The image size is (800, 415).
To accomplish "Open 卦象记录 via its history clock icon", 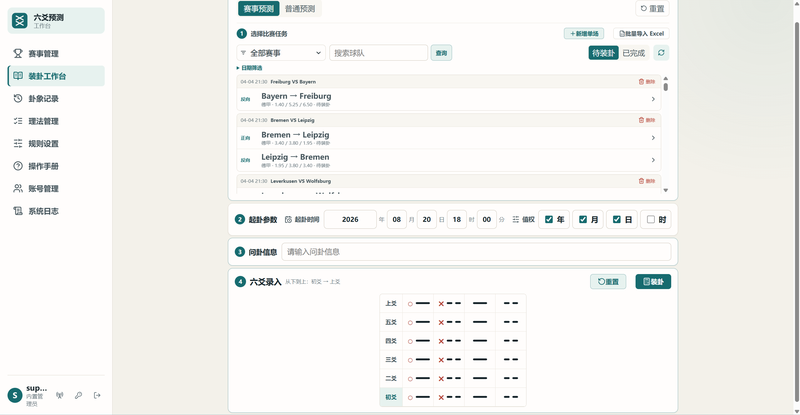I will [18, 98].
